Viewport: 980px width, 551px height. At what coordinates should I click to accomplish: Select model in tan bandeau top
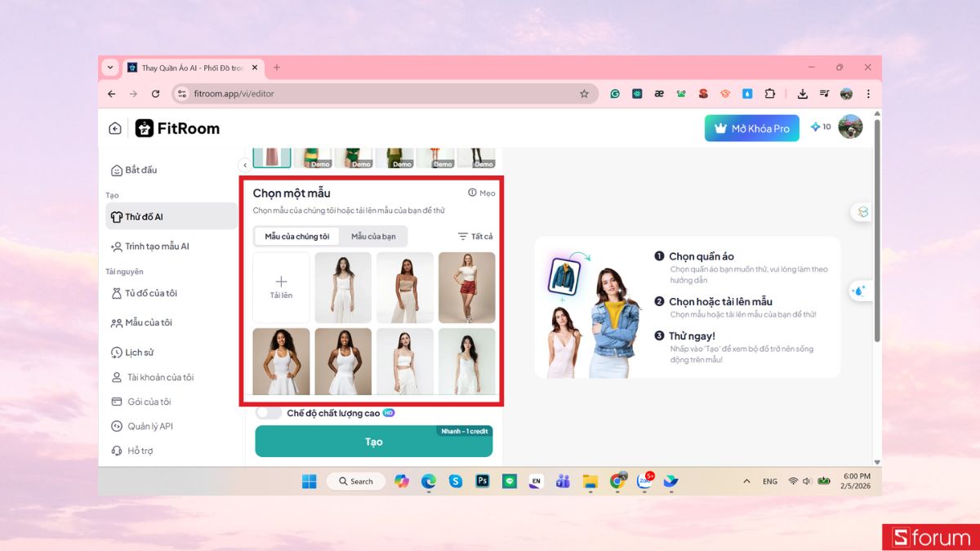(x=405, y=287)
